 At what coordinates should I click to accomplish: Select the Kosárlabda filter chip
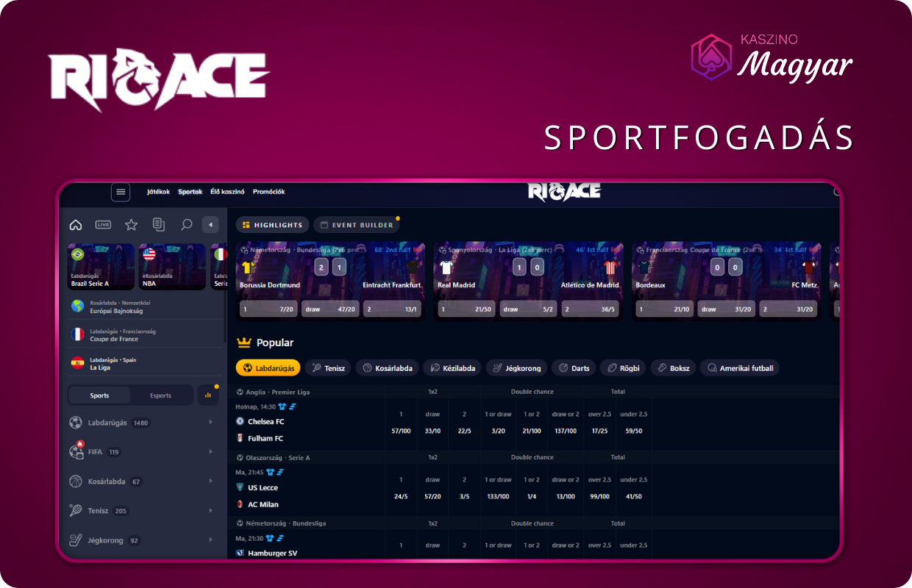tap(387, 368)
